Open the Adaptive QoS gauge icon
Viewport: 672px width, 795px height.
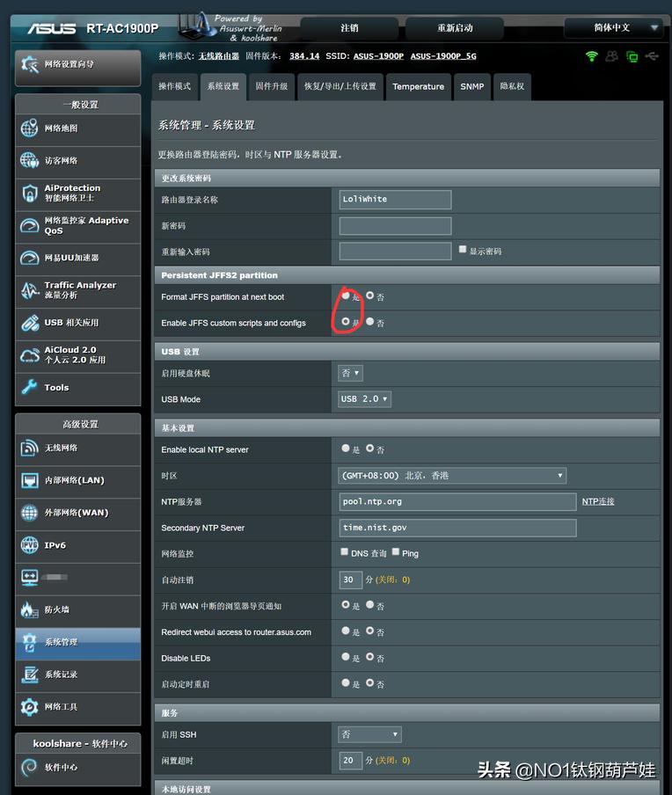[29, 226]
